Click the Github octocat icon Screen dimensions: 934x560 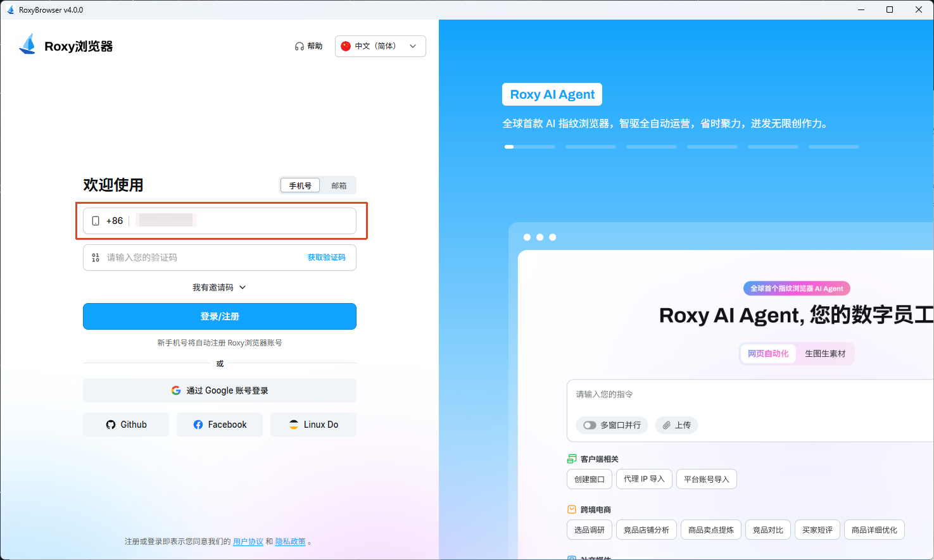click(x=111, y=425)
